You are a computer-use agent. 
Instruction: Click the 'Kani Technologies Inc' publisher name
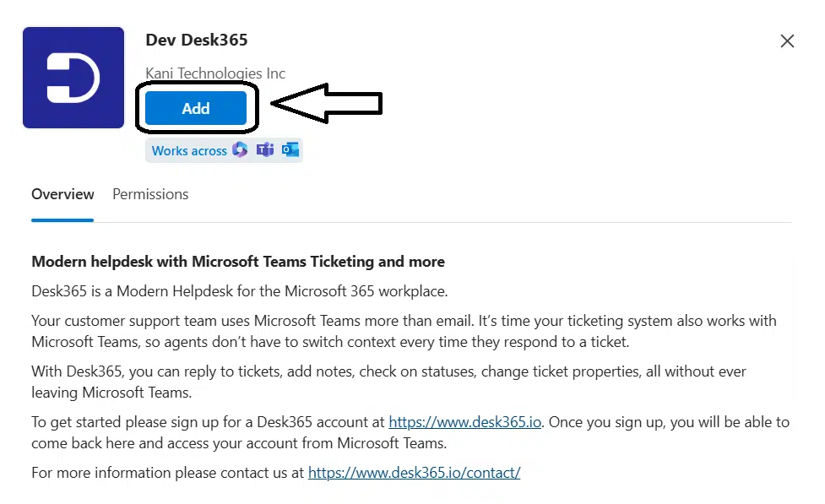[x=215, y=73]
